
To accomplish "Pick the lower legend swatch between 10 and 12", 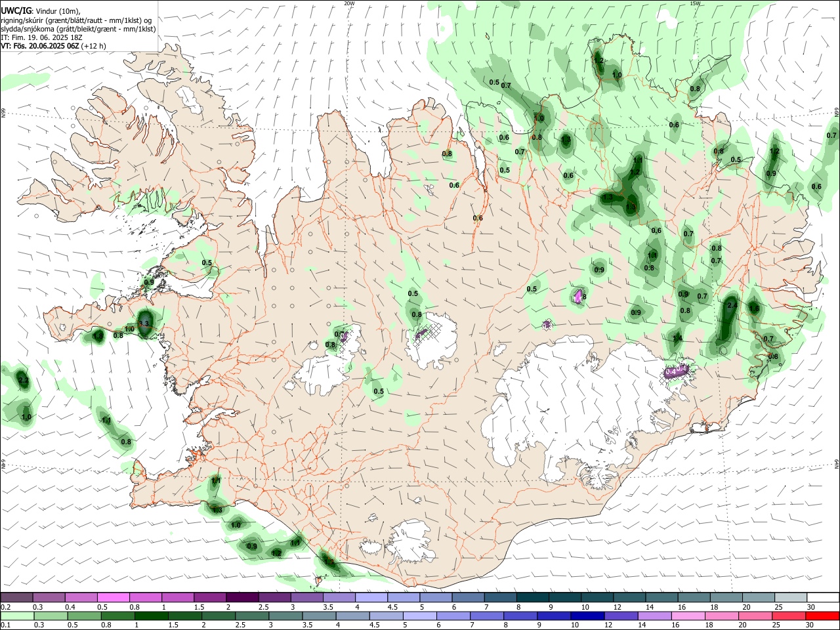I will point(587,616).
